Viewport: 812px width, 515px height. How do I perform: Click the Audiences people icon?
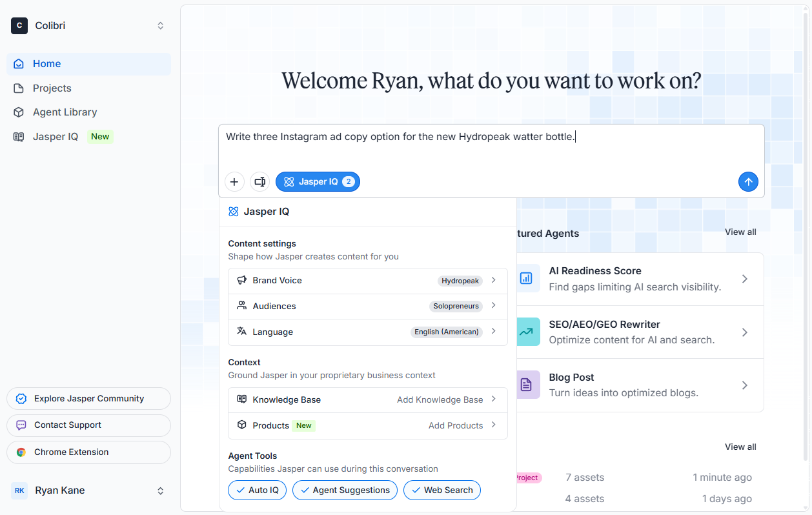tap(242, 305)
